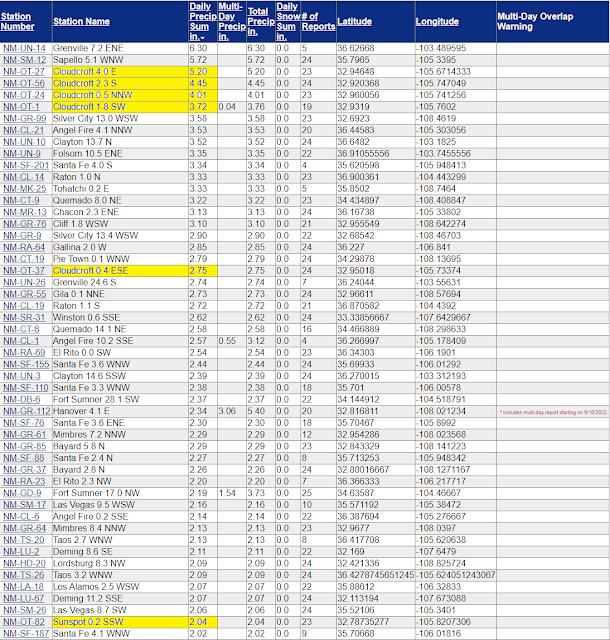
Task: Click multi-day precip value 1.54
Action: pos(227,493)
